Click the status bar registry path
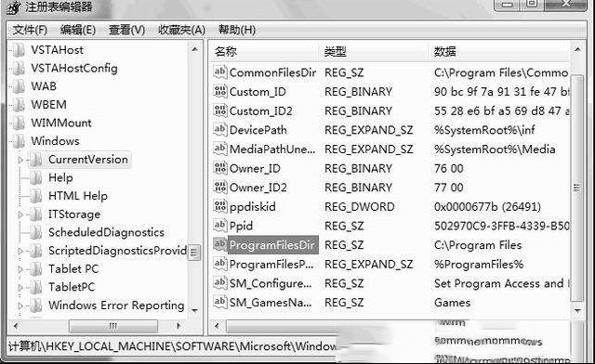 point(172,346)
